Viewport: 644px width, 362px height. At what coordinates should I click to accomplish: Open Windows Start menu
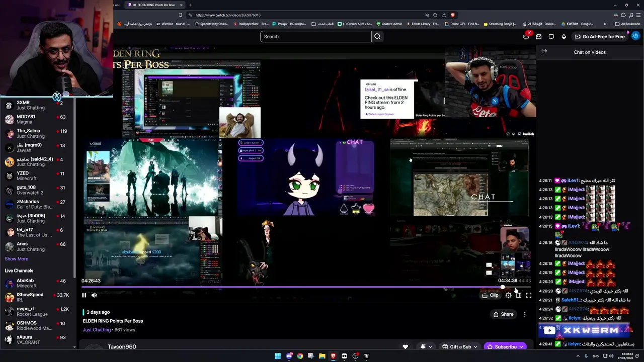coord(278,356)
